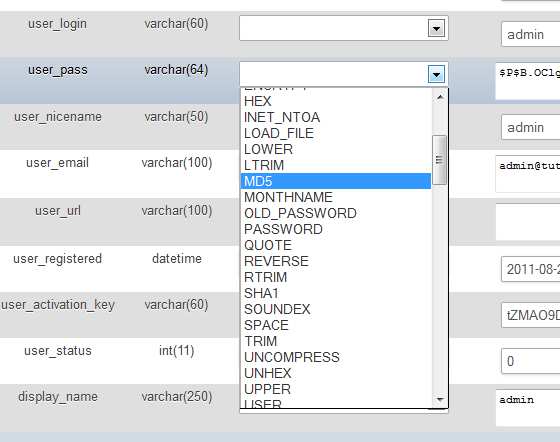
Task: Click the user_status value field showing 0
Action: [530, 361]
